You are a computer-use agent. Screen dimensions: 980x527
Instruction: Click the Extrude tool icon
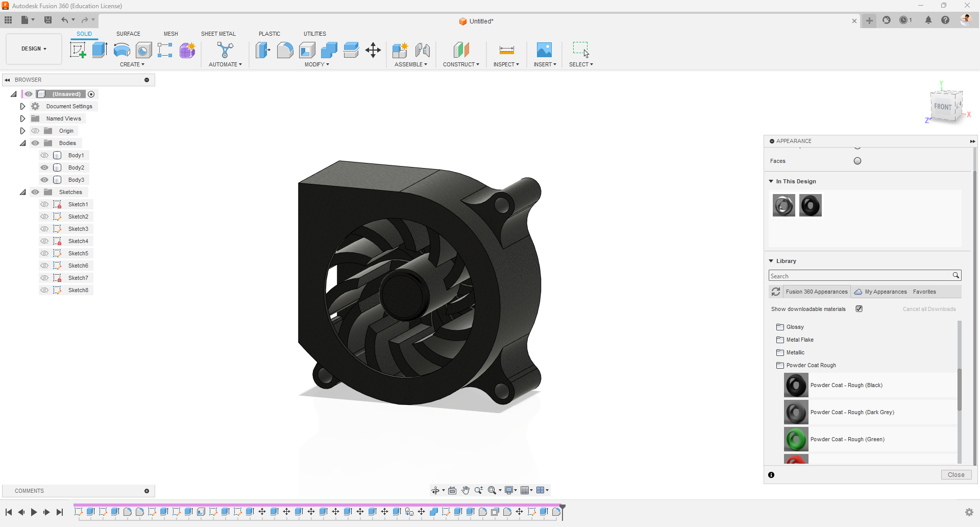[100, 50]
